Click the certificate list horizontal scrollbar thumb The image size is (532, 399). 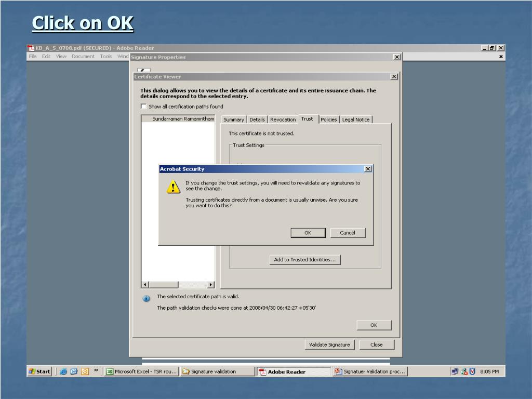[164, 285]
